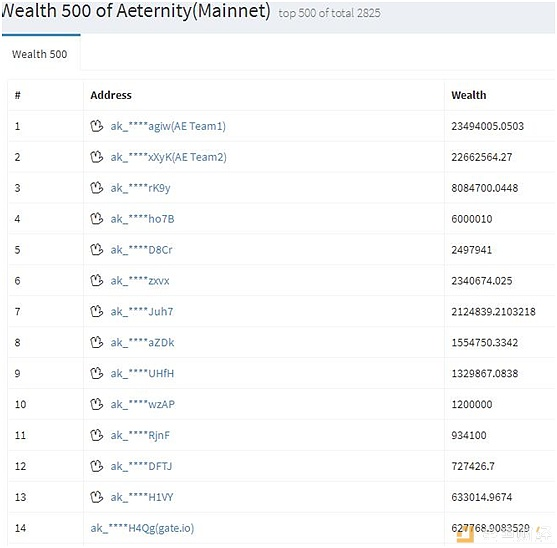Screen dimensions: 557x548
Task: Click the icon next to ak_****ho7B
Action: (x=96, y=218)
